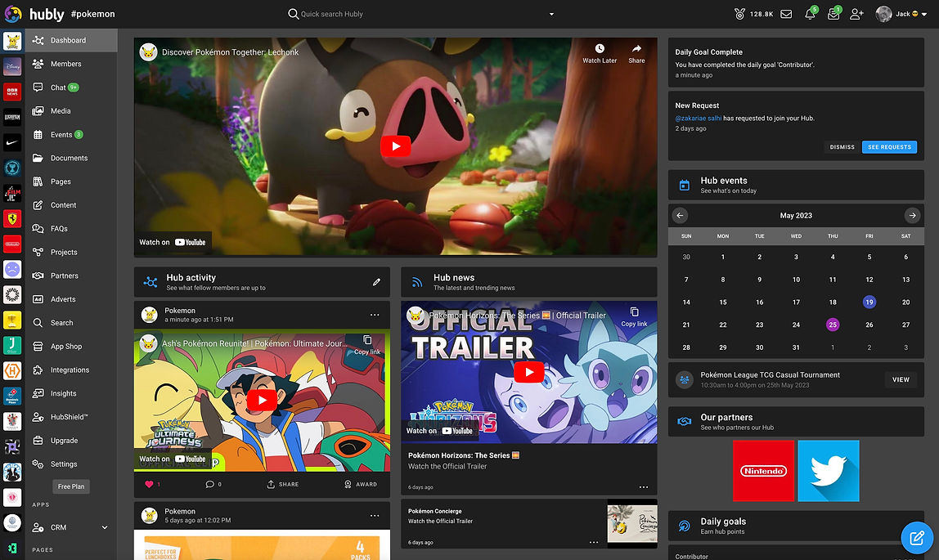Click the HubShield icon in sidebar

click(38, 417)
